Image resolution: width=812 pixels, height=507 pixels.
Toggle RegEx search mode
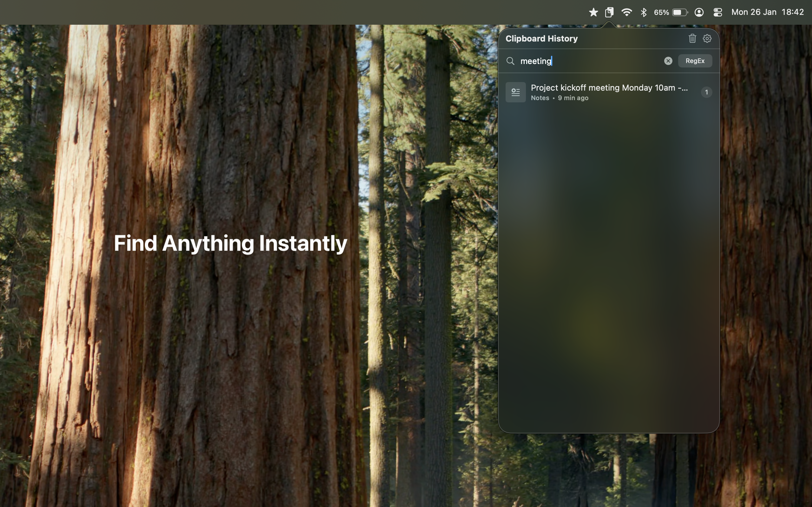tap(695, 61)
